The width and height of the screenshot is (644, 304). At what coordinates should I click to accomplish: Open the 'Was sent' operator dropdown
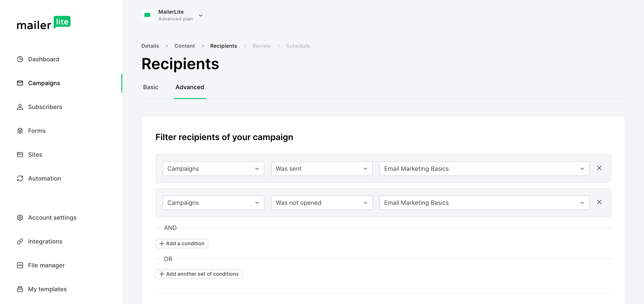coord(322,169)
